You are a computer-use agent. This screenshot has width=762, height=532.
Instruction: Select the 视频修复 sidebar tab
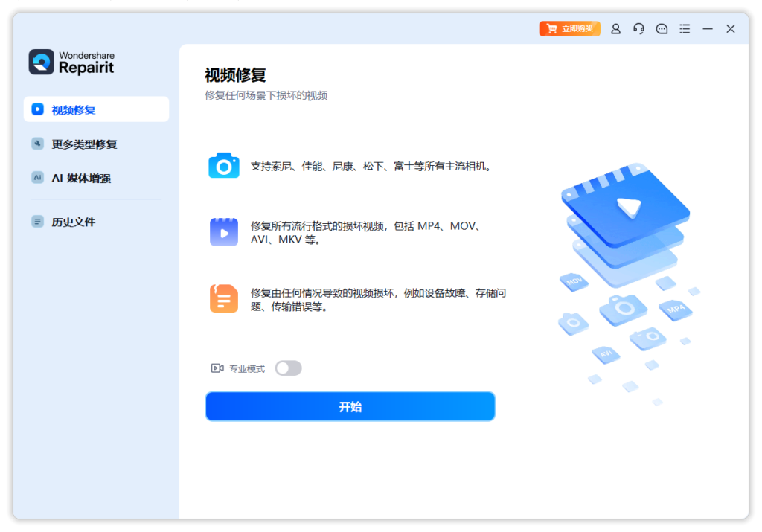tap(96, 109)
